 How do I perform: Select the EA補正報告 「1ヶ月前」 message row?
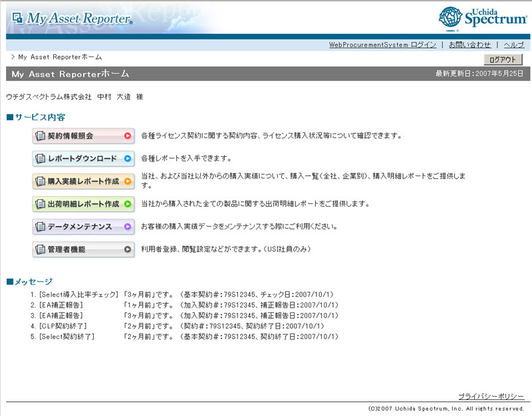185,305
